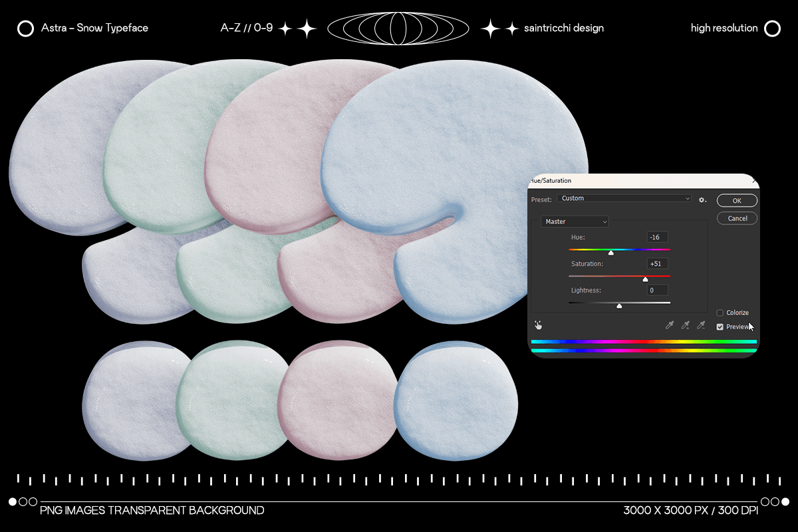This screenshot has width=798, height=532.
Task: Select the plain eyedropper tool
Action: click(670, 325)
